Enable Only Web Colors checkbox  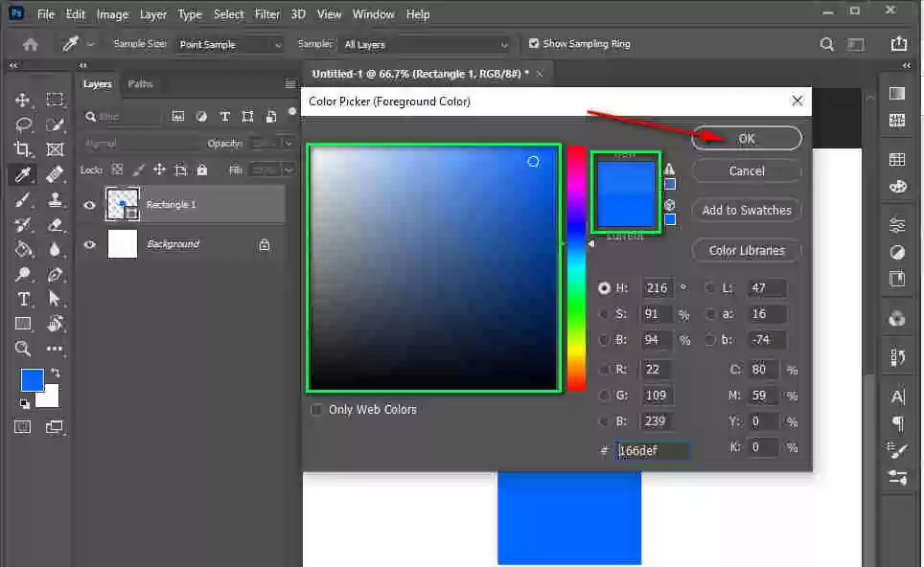click(x=317, y=409)
